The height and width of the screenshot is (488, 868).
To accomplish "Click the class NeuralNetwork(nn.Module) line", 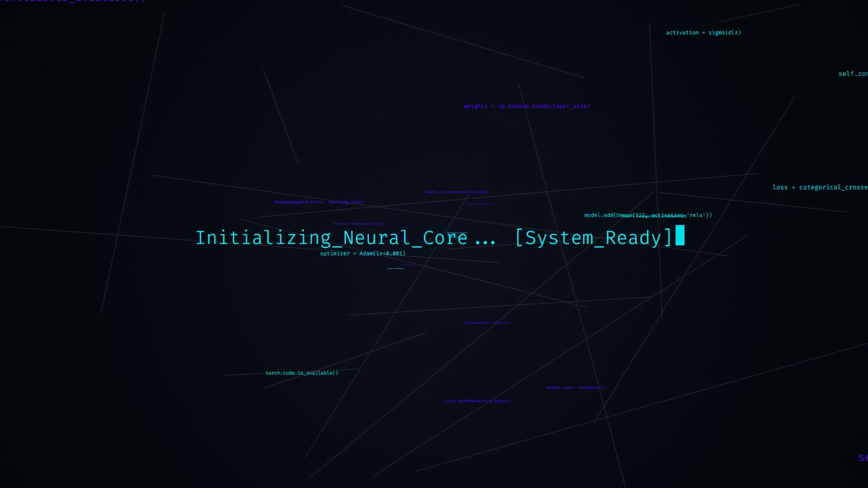I will [477, 401].
